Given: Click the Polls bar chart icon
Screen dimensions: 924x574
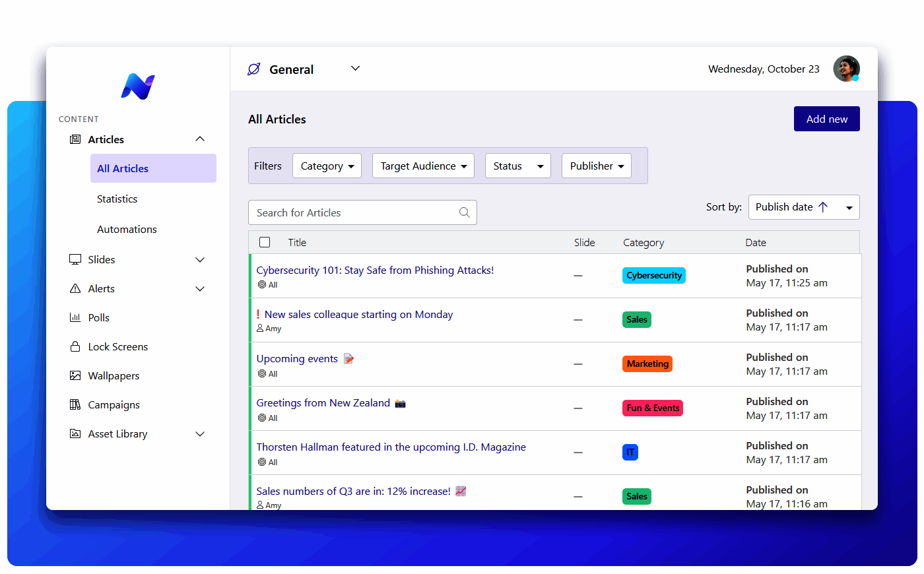Looking at the screenshot, I should point(75,317).
